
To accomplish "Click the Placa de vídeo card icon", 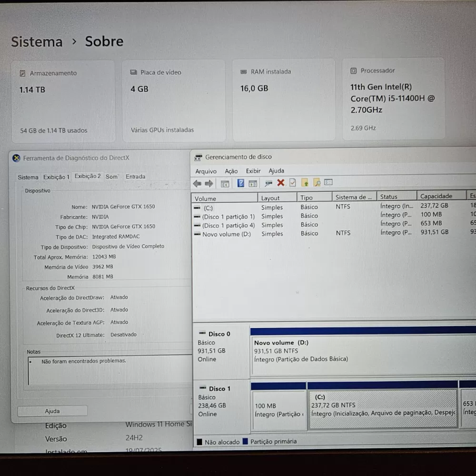I will point(134,72).
